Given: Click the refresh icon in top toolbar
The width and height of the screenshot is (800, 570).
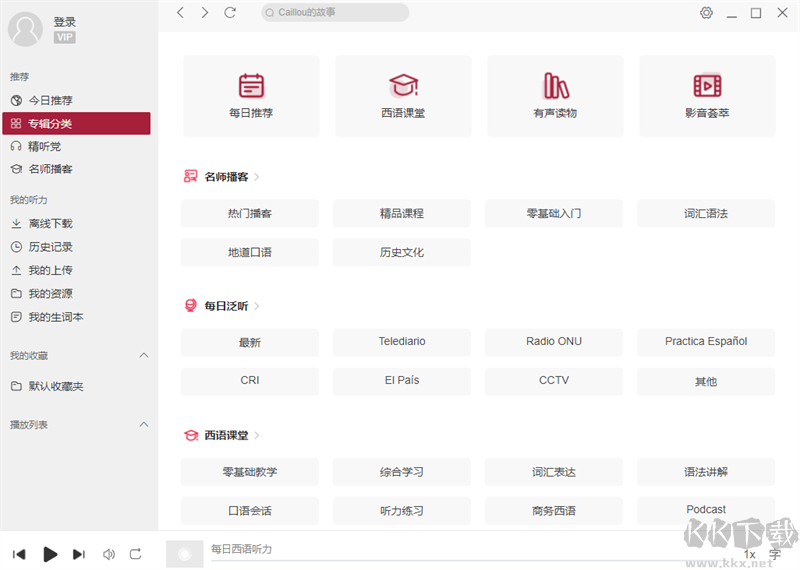Looking at the screenshot, I should coord(230,13).
